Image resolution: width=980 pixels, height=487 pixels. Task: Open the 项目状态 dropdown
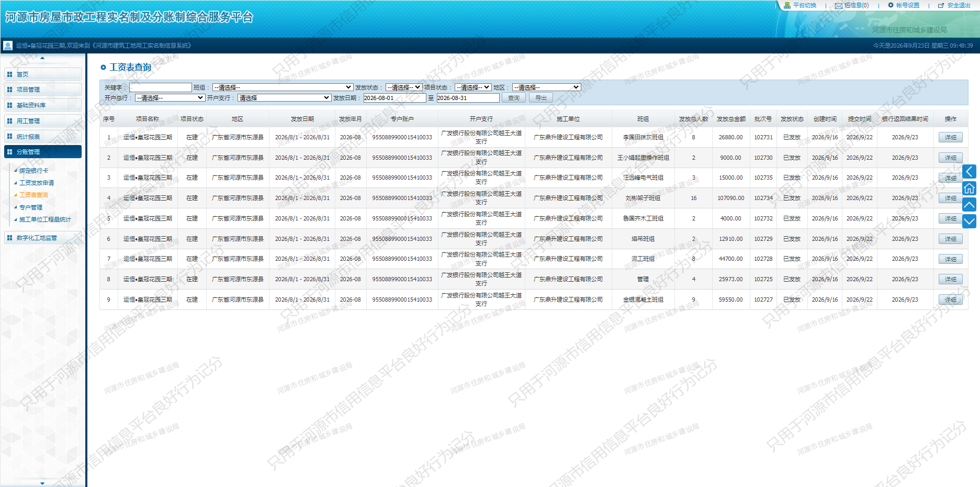pos(473,87)
